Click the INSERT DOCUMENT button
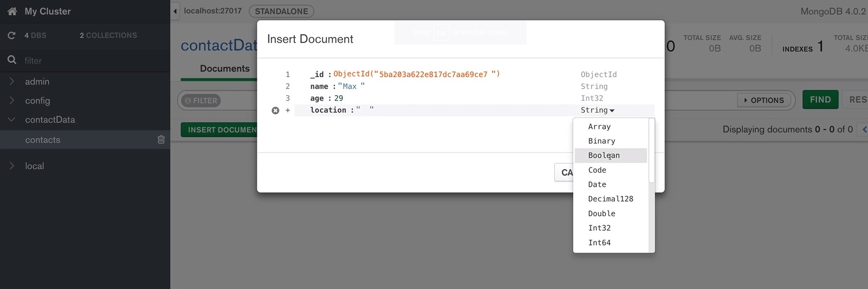Screen dimensions: 868x289 (x=219, y=130)
